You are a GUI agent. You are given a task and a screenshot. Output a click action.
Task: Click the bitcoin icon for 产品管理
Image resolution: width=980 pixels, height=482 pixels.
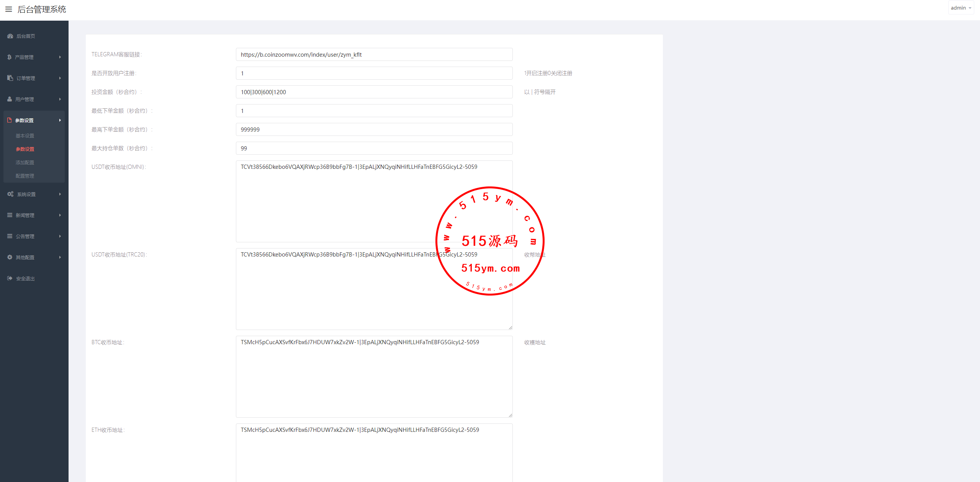point(10,57)
